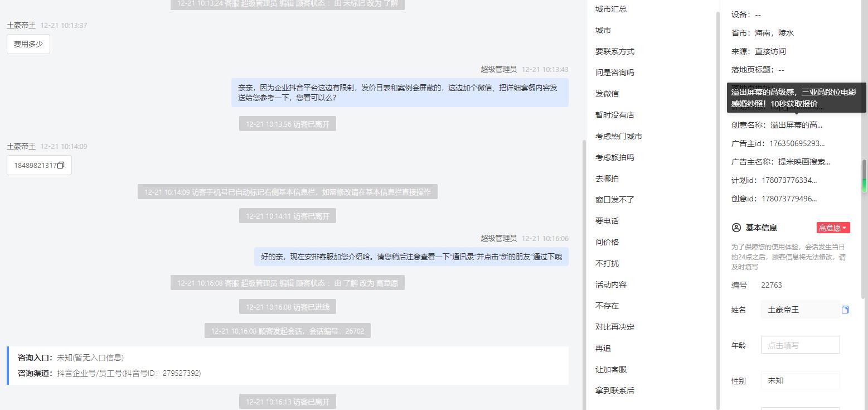Select quick reply 要联系方式
This screenshot has height=410, width=868.
point(615,51)
